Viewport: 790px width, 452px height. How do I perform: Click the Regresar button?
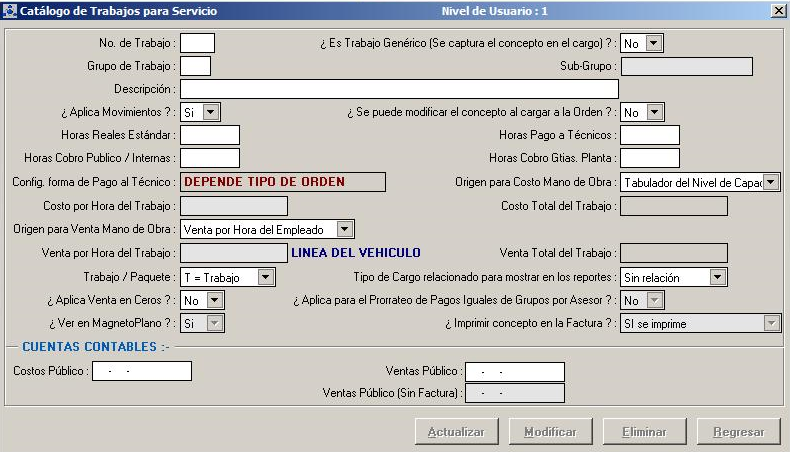[738, 432]
